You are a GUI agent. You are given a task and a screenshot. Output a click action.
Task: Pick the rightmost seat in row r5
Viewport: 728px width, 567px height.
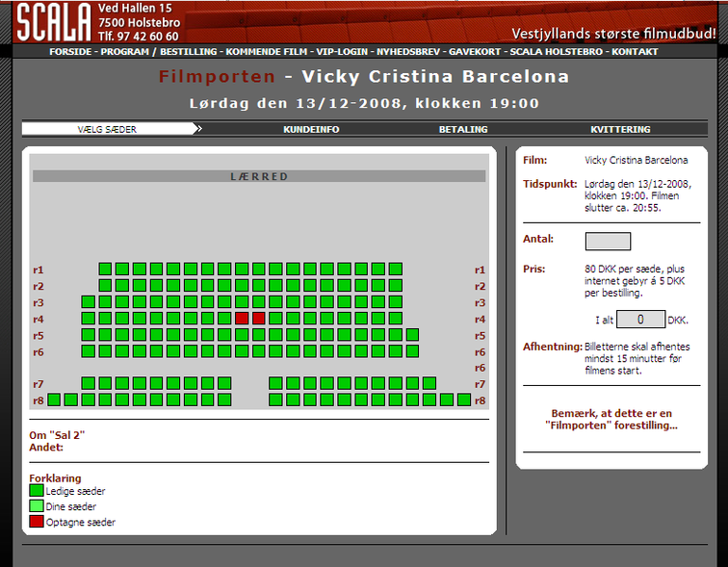413,335
